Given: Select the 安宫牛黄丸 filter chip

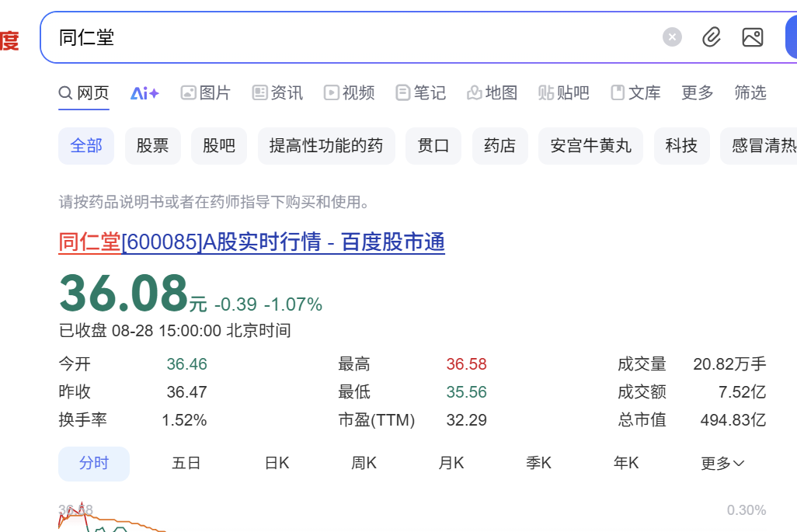Looking at the screenshot, I should click(590, 146).
